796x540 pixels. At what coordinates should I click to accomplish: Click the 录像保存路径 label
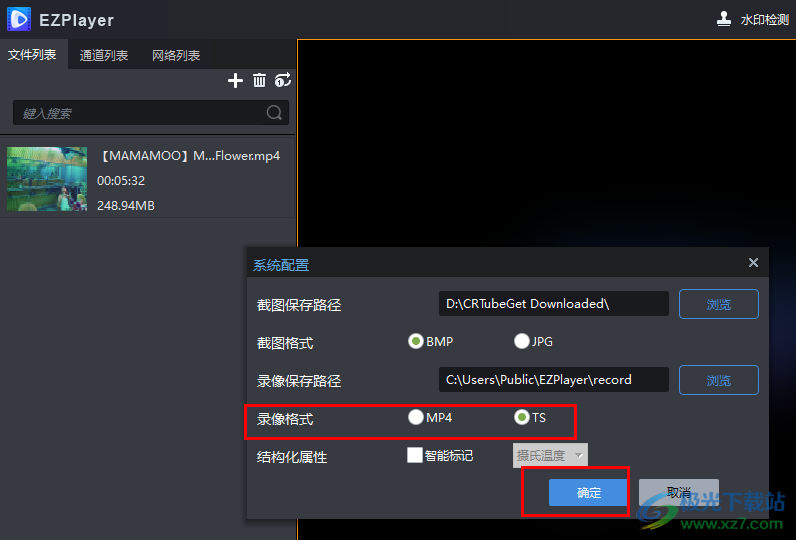coord(299,381)
